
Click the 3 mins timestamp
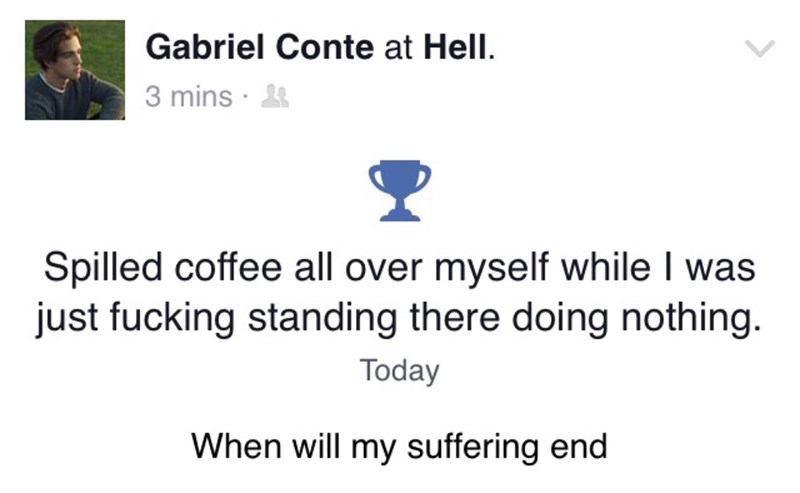tap(186, 97)
